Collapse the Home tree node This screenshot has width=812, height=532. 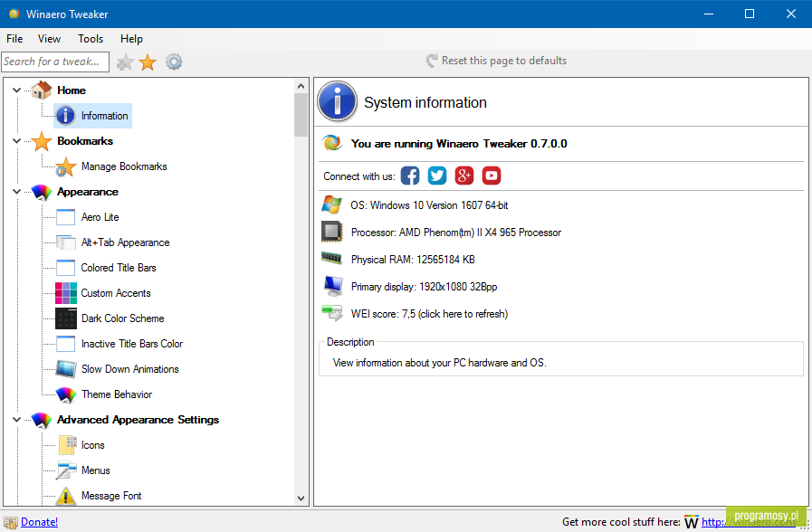point(16,90)
